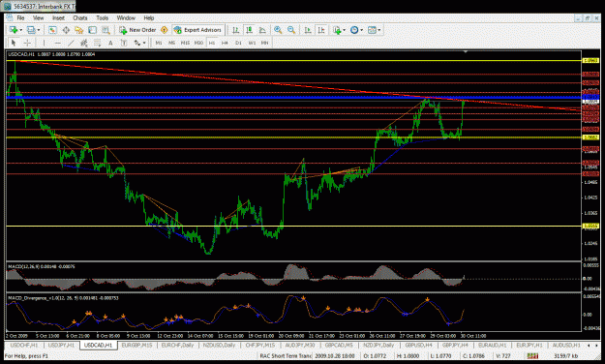Select the diagonal trendline tool

pos(71,43)
